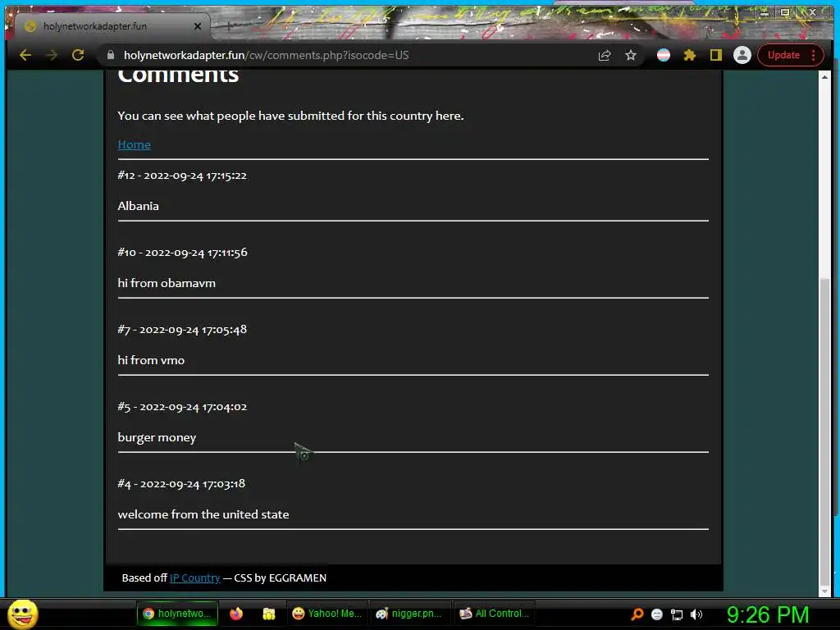Open the Extensions puzzle piece menu

(x=689, y=55)
